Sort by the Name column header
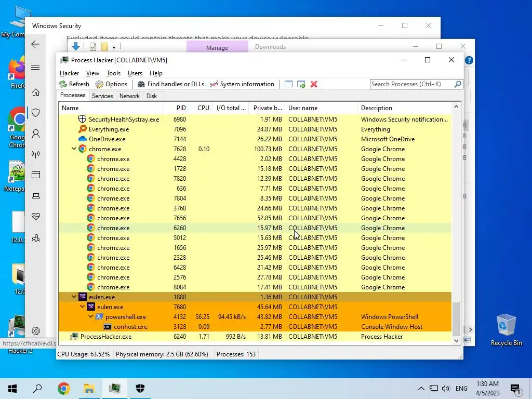Viewport: 532px width, 399px height. tap(111, 108)
